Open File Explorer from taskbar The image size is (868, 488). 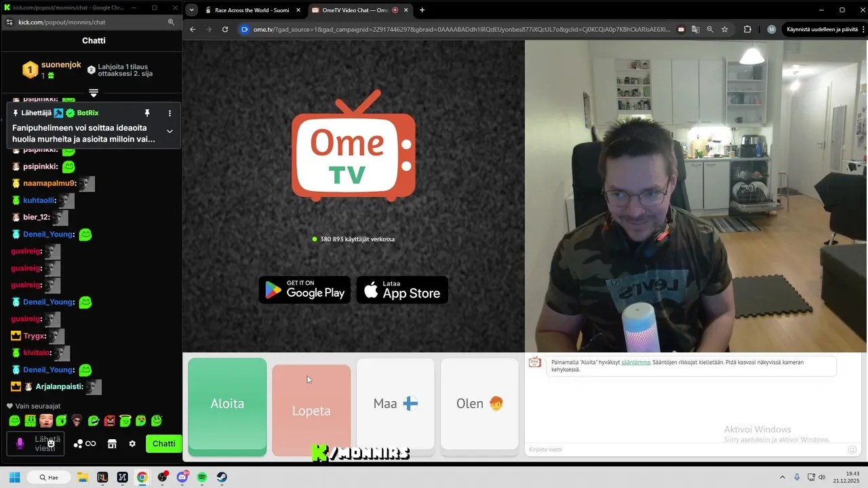[x=82, y=477]
